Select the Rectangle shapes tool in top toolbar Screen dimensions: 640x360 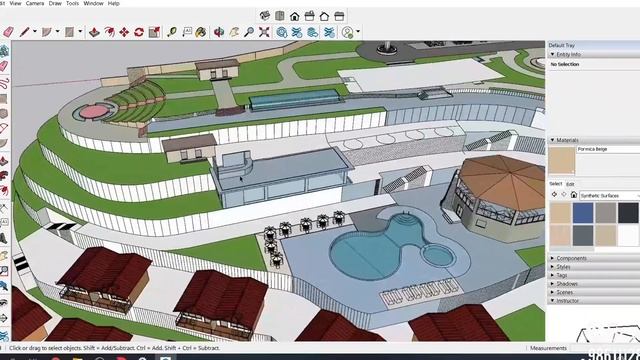click(x=70, y=32)
